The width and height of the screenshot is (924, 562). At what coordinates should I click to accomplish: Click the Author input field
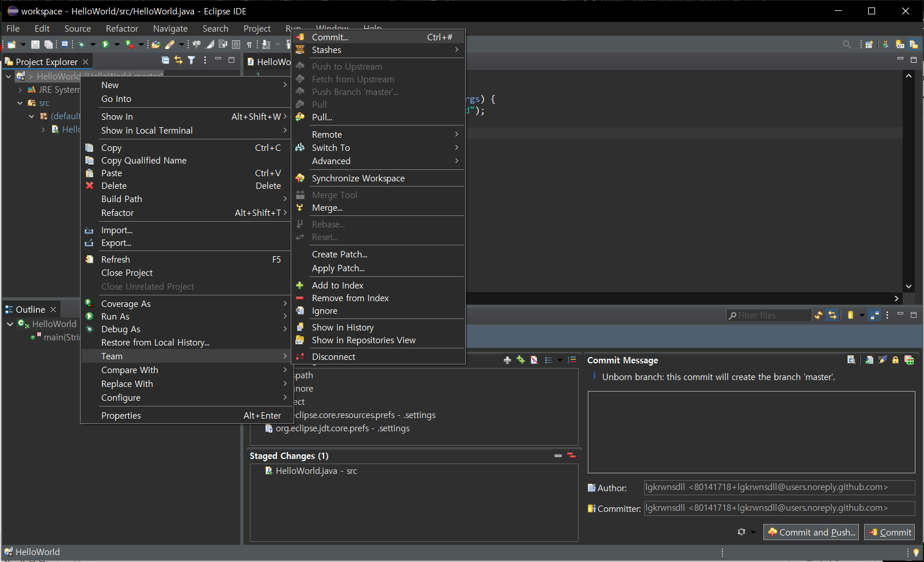[779, 488]
